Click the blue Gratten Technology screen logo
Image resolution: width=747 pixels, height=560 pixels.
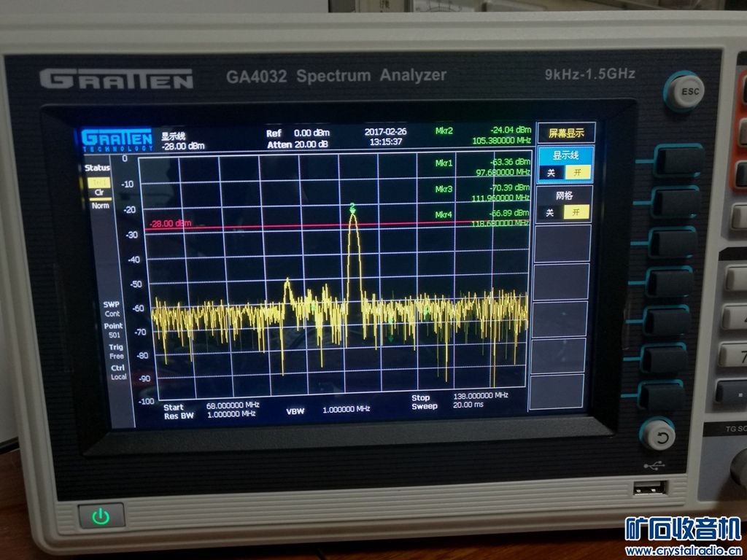click(117, 140)
